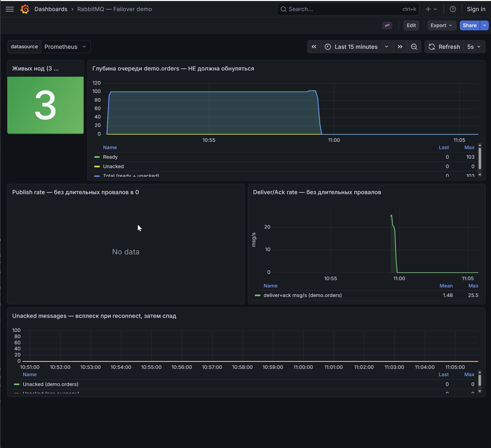
Task: Click the green stat panel showing 3
Action: (45, 105)
